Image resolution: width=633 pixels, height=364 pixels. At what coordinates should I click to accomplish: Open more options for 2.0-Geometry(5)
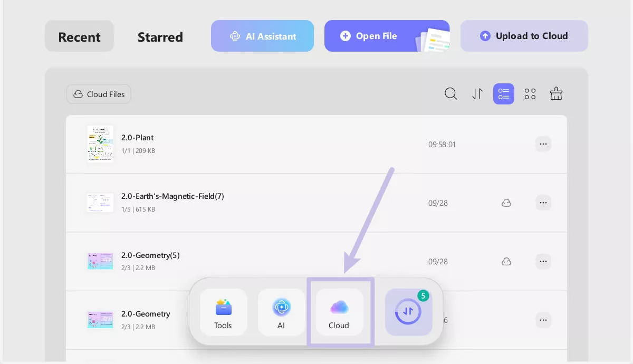point(543,261)
